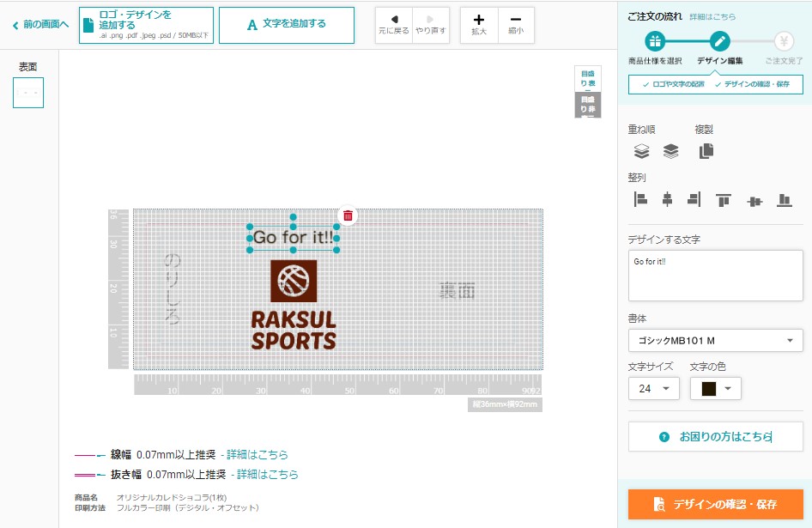Duplicate object with 複製 icon
Screen dimensions: 812x528
tap(706, 151)
